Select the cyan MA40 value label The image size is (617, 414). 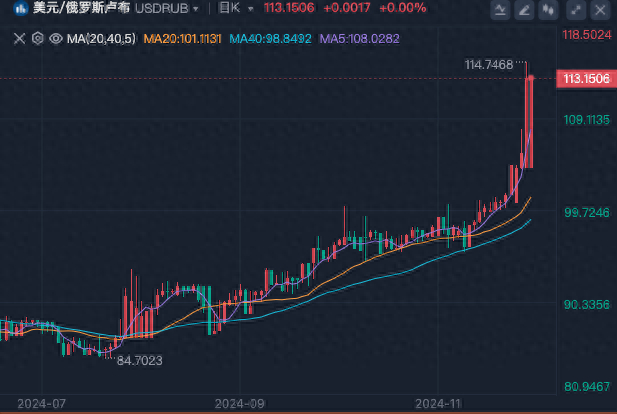pos(270,39)
